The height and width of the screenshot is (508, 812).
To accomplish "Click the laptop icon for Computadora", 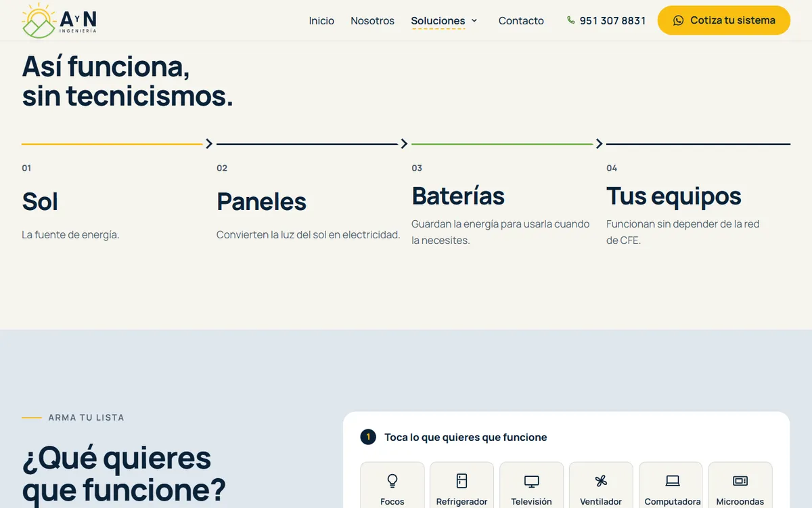I will pyautogui.click(x=673, y=481).
